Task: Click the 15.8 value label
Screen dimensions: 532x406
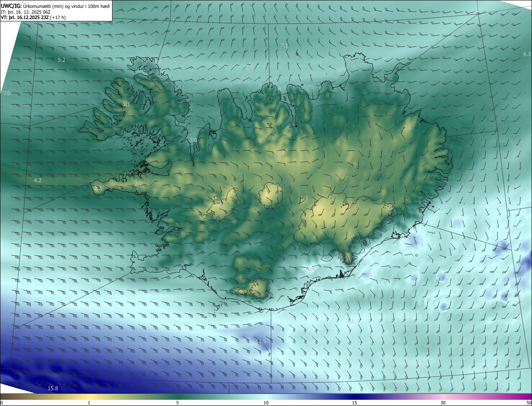Action: (53, 388)
